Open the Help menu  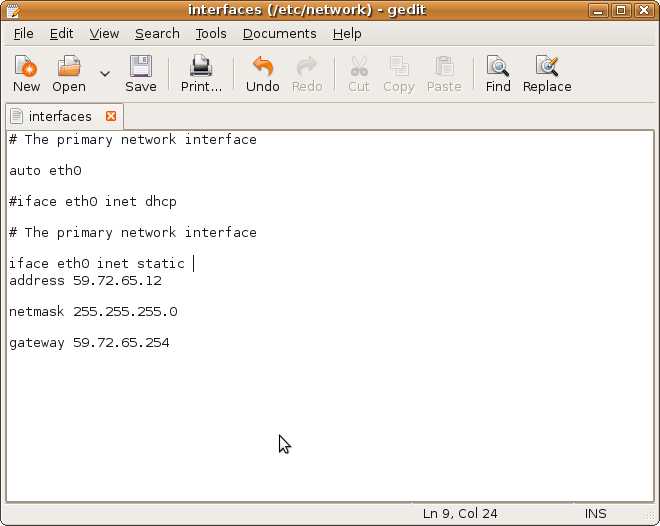point(347,34)
